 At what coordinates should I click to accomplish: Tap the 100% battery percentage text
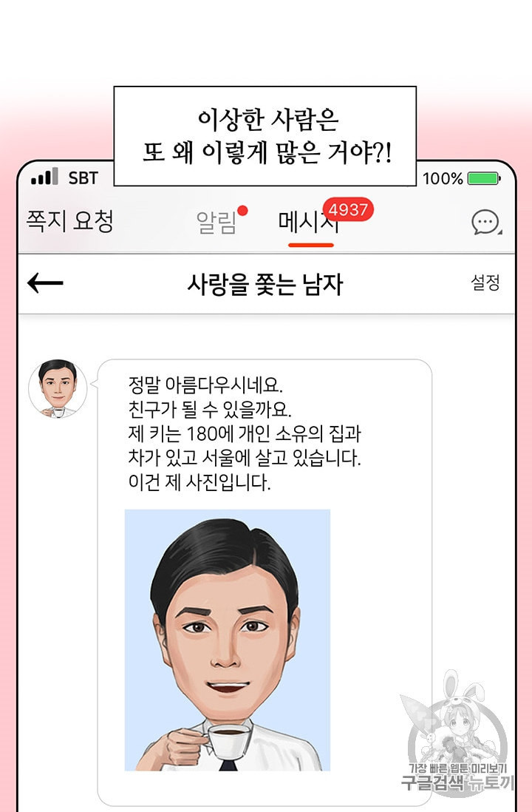pyautogui.click(x=443, y=179)
